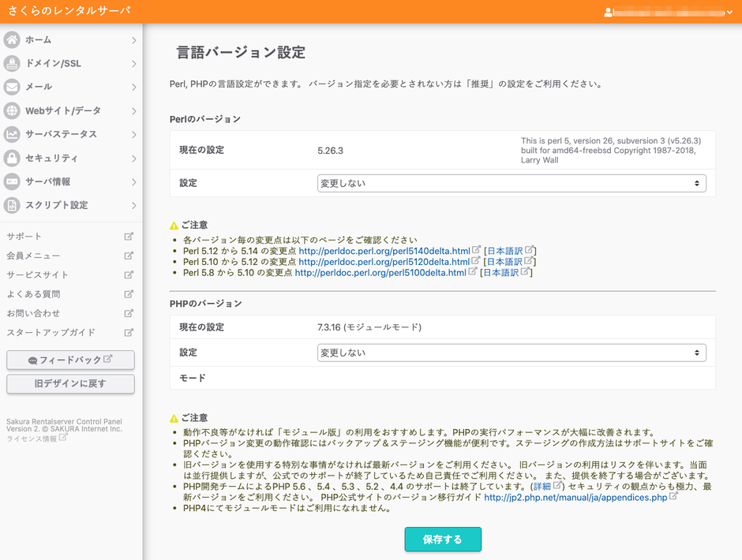
Task: Click the Server Status chart icon
Action: (12, 135)
